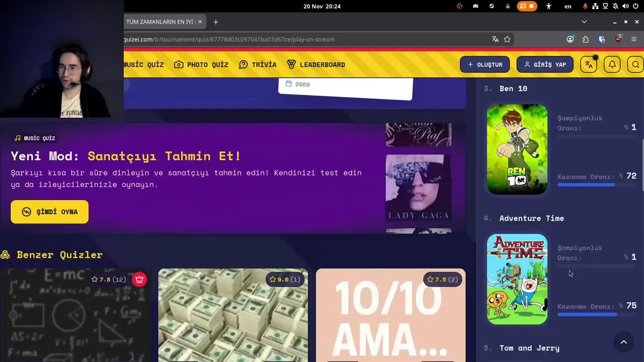Click the 9.0 (1) rating badge
Screen dimensions: 644x362
click(286, 279)
